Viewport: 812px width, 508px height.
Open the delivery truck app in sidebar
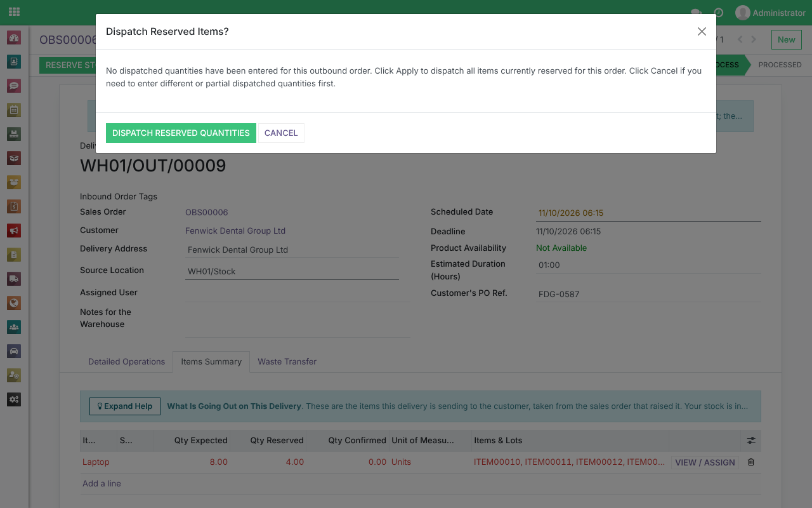[x=14, y=279]
